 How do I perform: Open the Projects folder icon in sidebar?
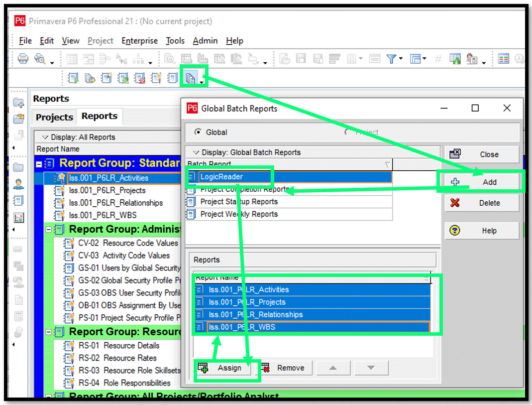click(x=18, y=167)
